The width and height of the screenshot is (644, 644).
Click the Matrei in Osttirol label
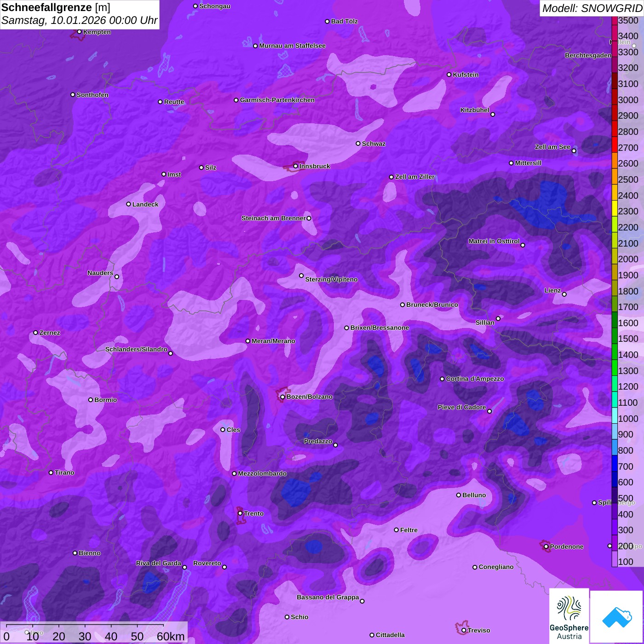[x=494, y=241]
